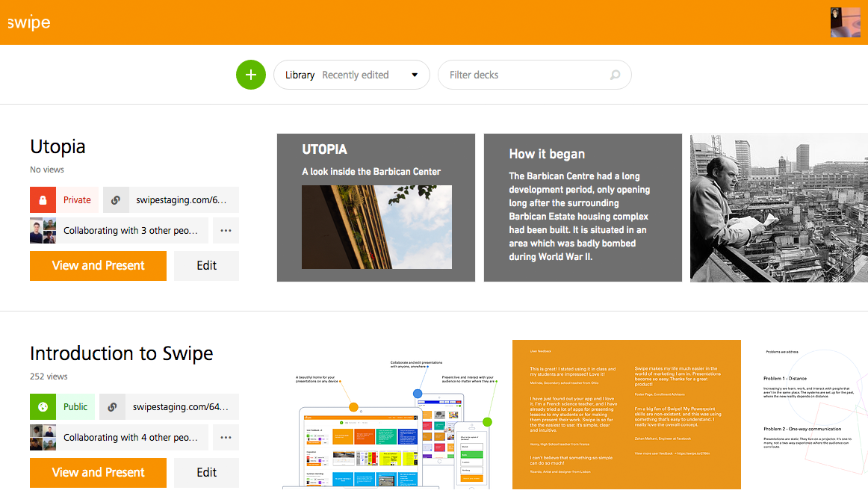The image size is (868, 502).
Task: Edit the Introduction to Swipe deck
Action: pos(206,472)
